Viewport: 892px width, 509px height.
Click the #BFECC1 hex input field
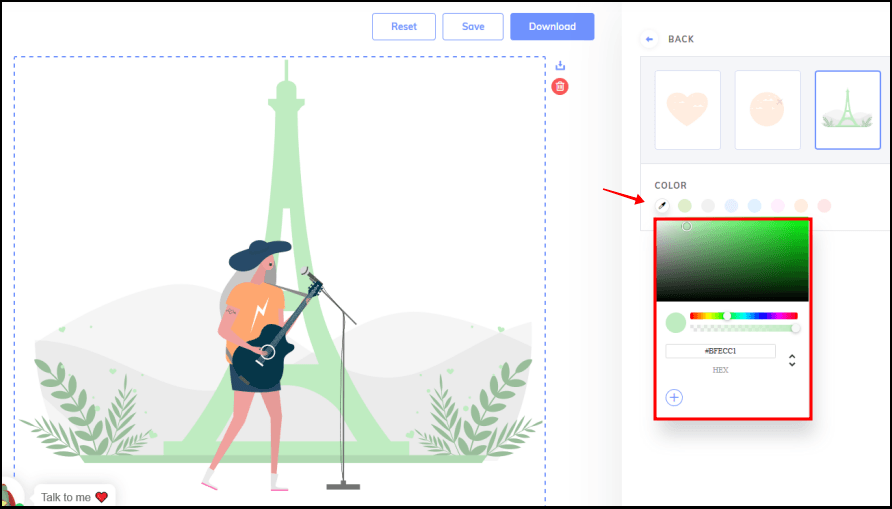click(x=720, y=351)
